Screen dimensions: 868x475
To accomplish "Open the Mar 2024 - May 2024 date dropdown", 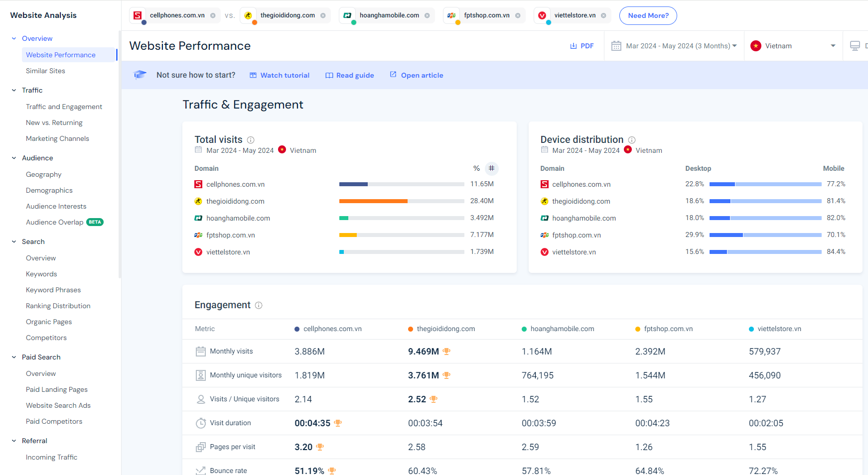I will coord(674,46).
